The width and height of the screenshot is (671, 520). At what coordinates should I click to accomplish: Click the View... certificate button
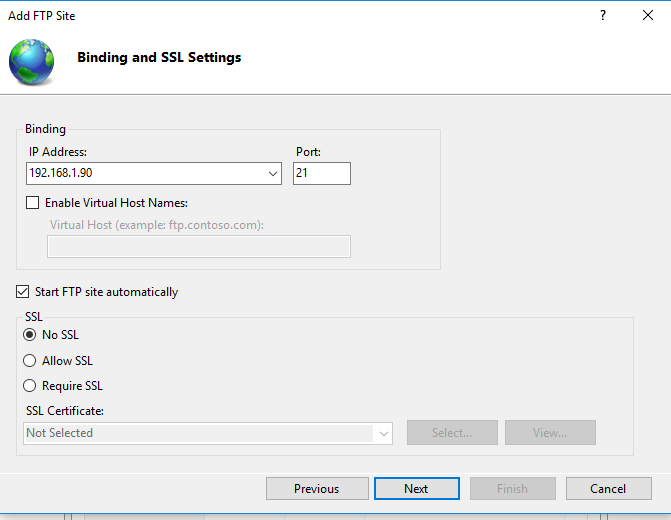tap(550, 433)
